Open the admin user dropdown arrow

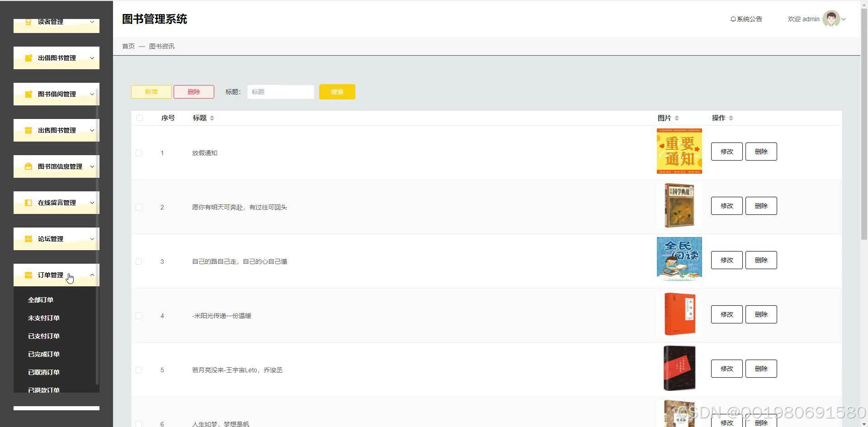(x=844, y=19)
